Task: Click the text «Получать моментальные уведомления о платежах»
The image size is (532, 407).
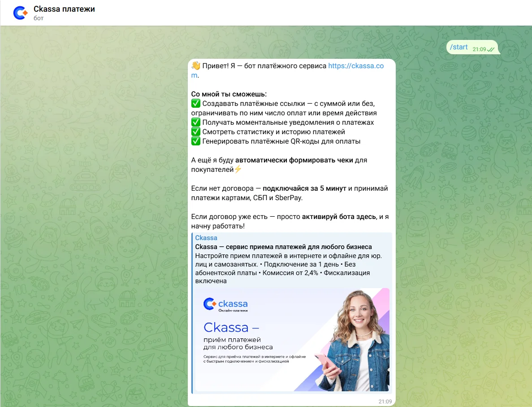Action: [288, 123]
